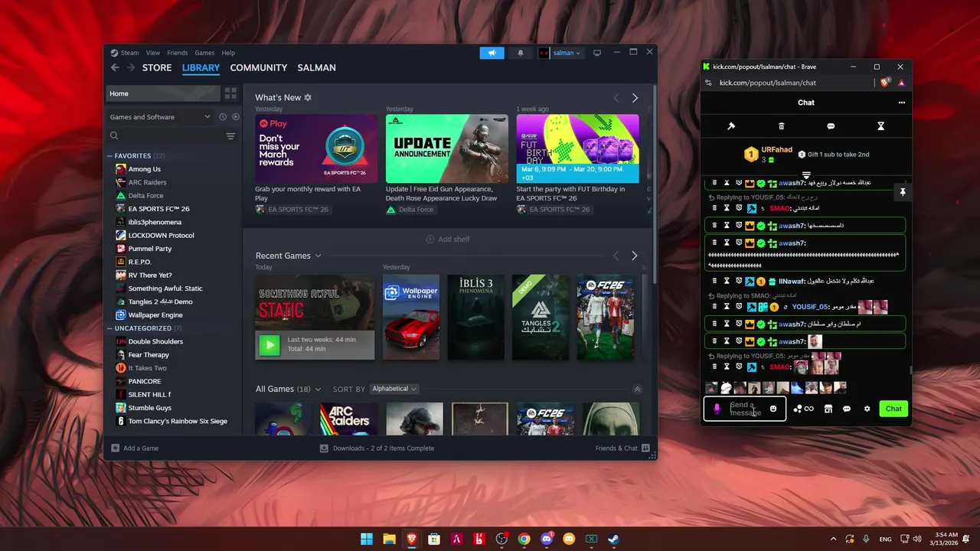Viewport: 980px width, 551px height.
Task: Open Games menu
Action: coord(204,53)
